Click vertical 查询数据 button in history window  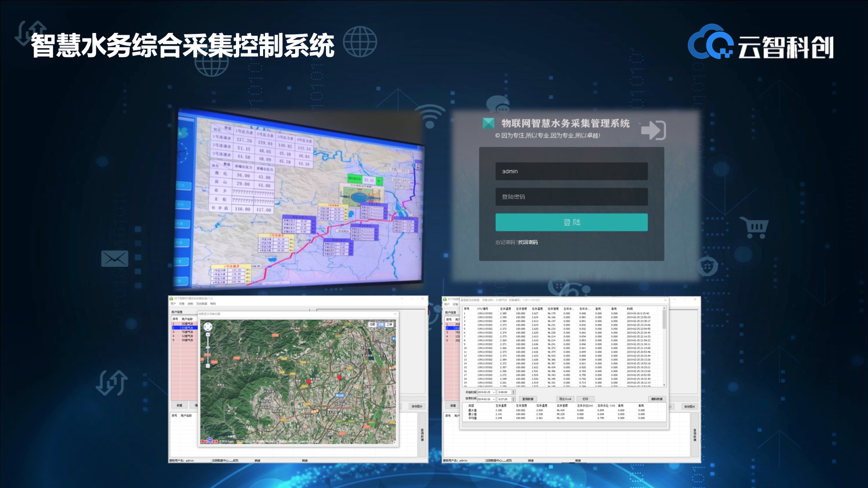695,435
